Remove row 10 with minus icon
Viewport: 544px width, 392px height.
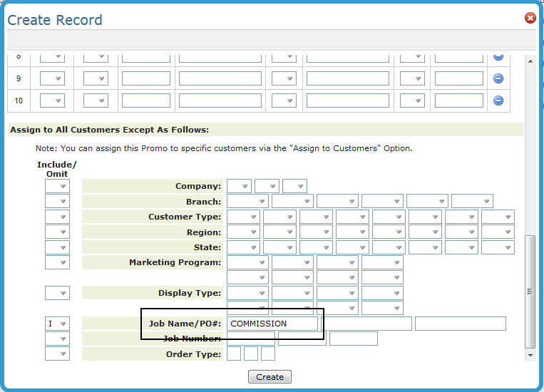[498, 100]
